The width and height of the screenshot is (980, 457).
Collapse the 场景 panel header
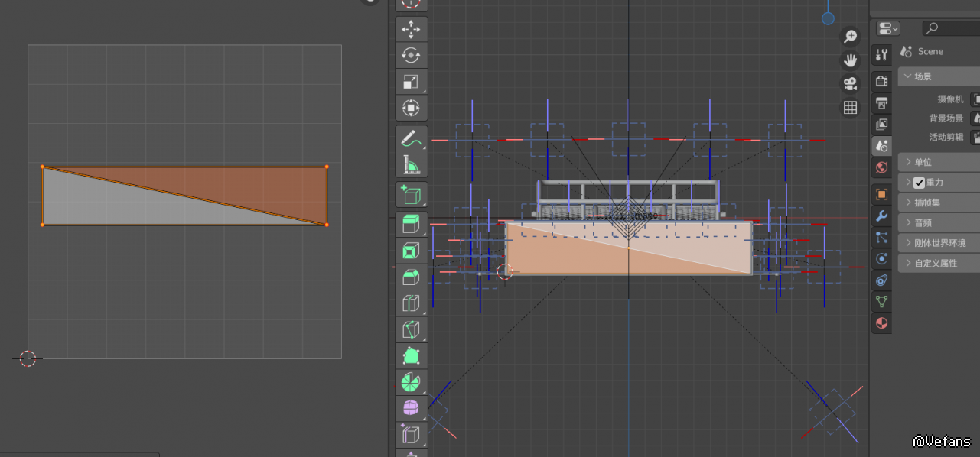pos(923,76)
